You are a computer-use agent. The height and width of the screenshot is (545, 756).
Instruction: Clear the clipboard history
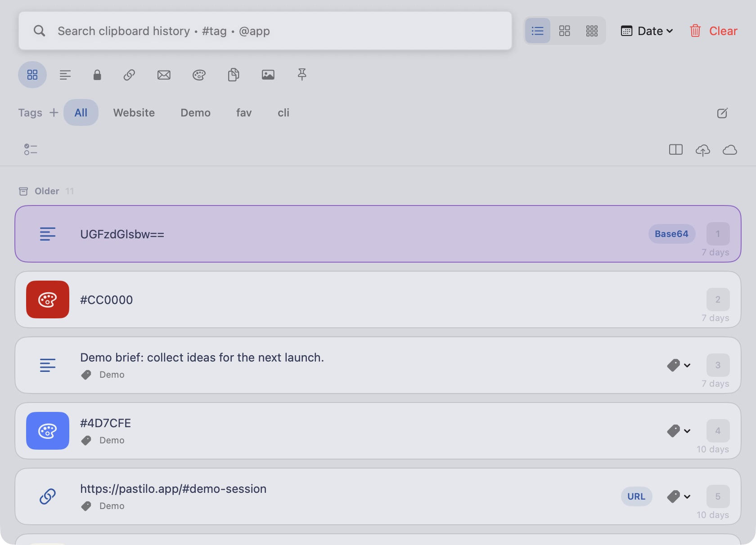coord(713,31)
